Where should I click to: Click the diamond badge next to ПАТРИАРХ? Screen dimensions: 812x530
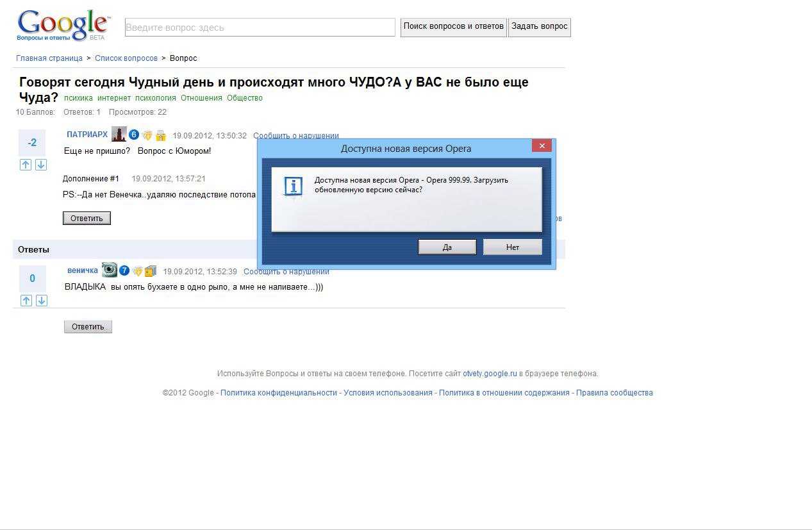[147, 135]
